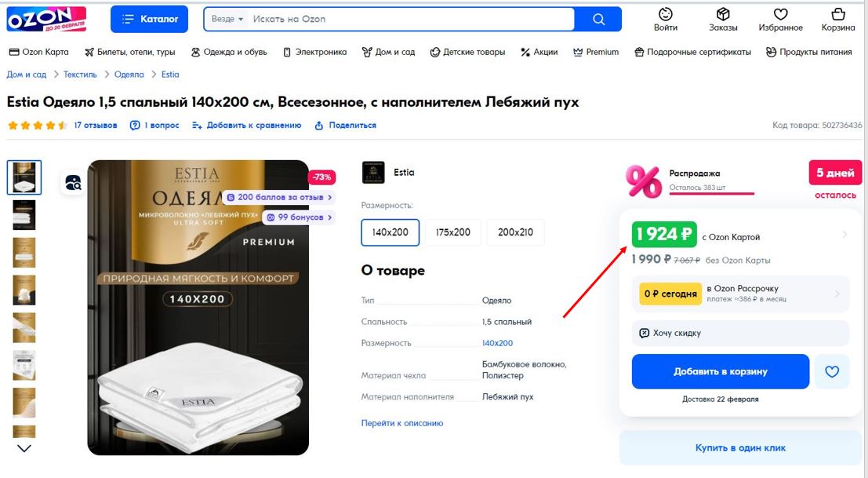Click the Искать на Ozon search field
Image resolution: width=868 pixels, height=478 pixels.
[x=409, y=19]
